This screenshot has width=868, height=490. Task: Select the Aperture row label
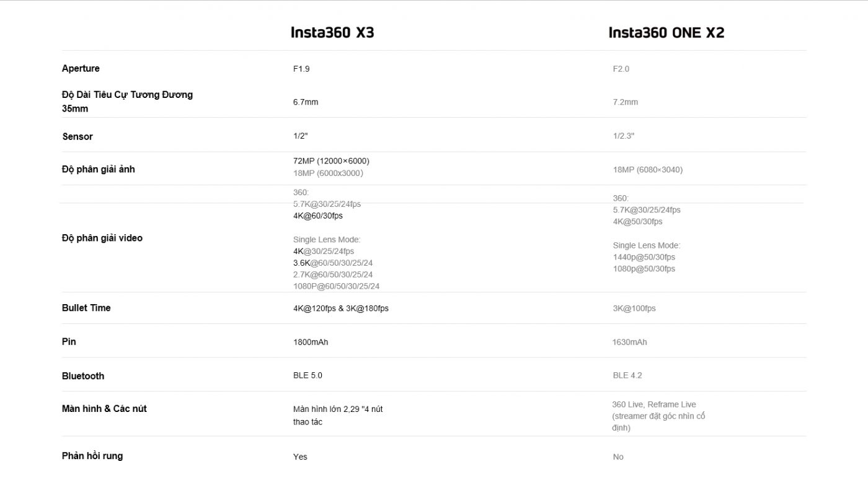[81, 68]
